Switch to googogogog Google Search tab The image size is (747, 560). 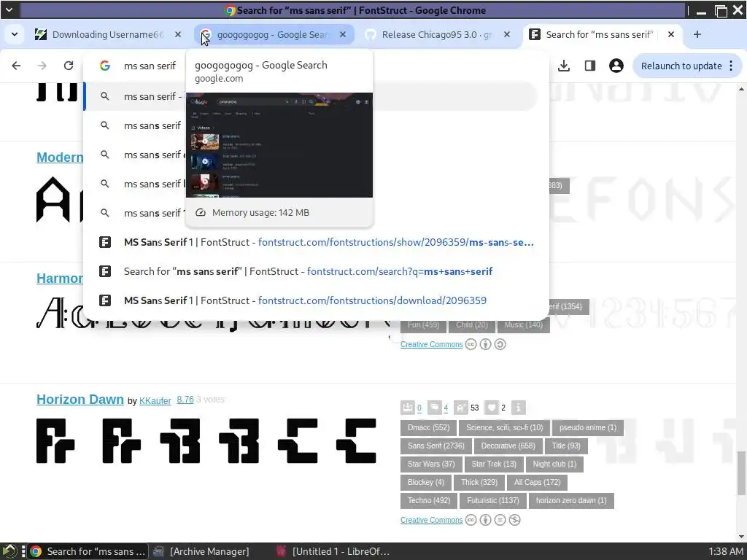274,34
